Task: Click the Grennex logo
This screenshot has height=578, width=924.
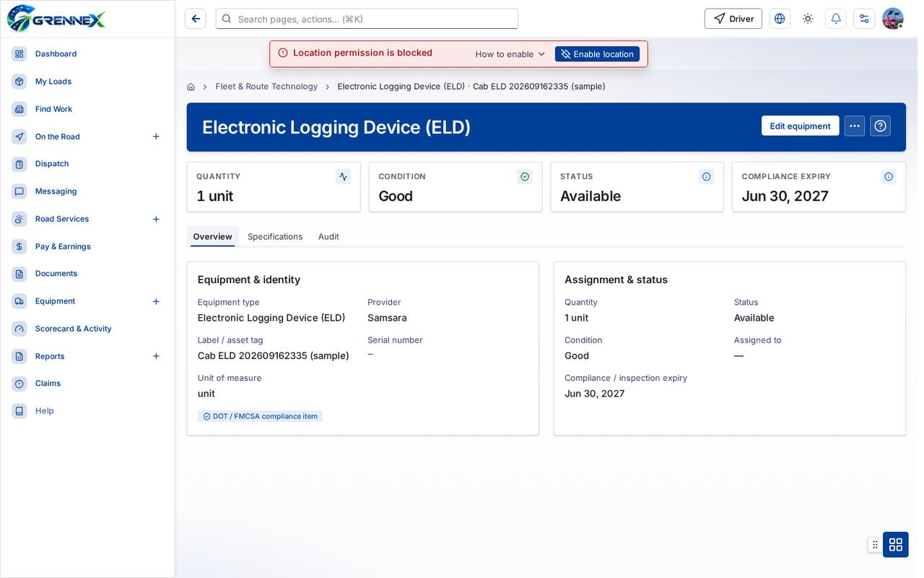Action: coord(56,19)
